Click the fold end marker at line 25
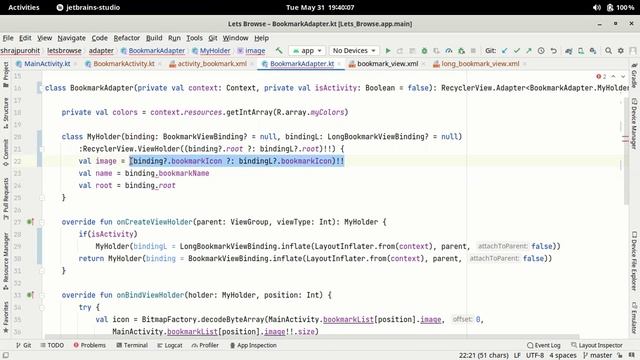 click(x=42, y=198)
